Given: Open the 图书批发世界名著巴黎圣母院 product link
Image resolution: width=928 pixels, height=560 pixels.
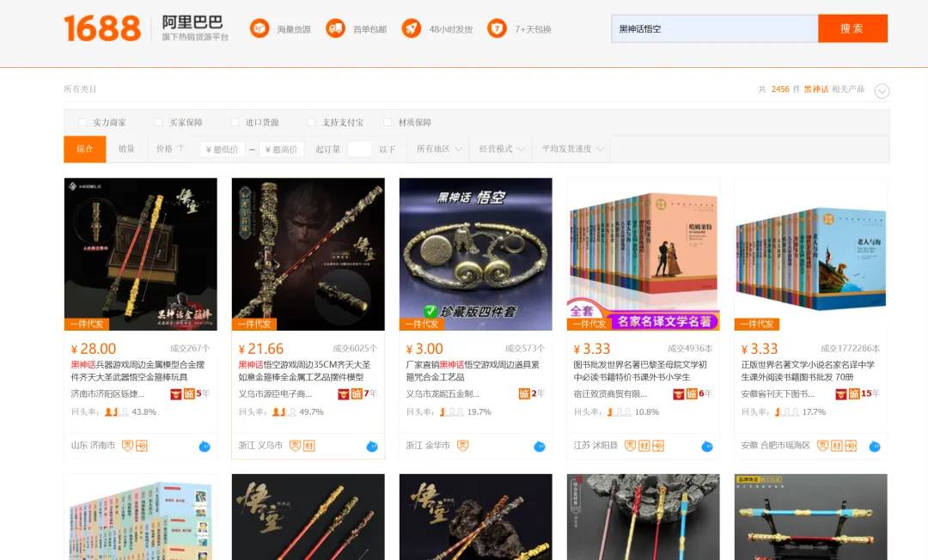Looking at the screenshot, I should pos(640,371).
